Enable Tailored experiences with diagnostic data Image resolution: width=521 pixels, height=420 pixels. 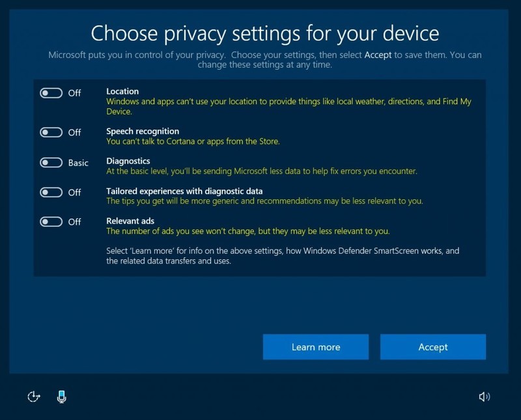[52, 193]
